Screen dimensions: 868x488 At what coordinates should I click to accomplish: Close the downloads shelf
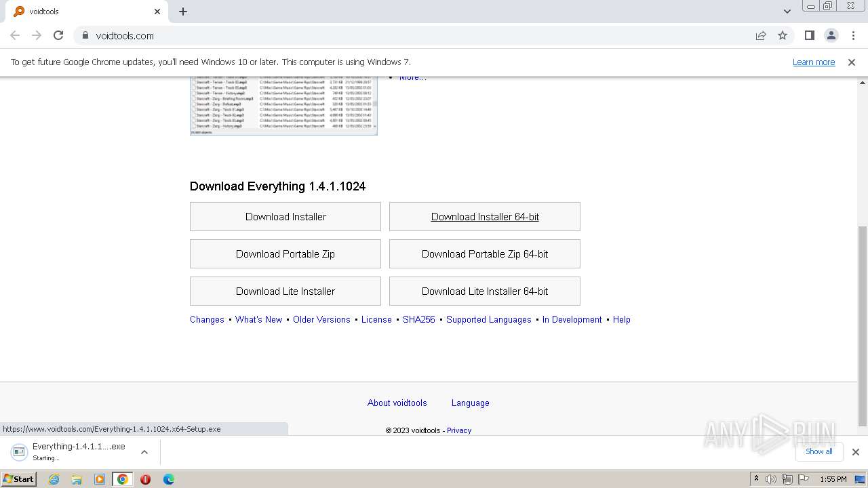coord(855,452)
